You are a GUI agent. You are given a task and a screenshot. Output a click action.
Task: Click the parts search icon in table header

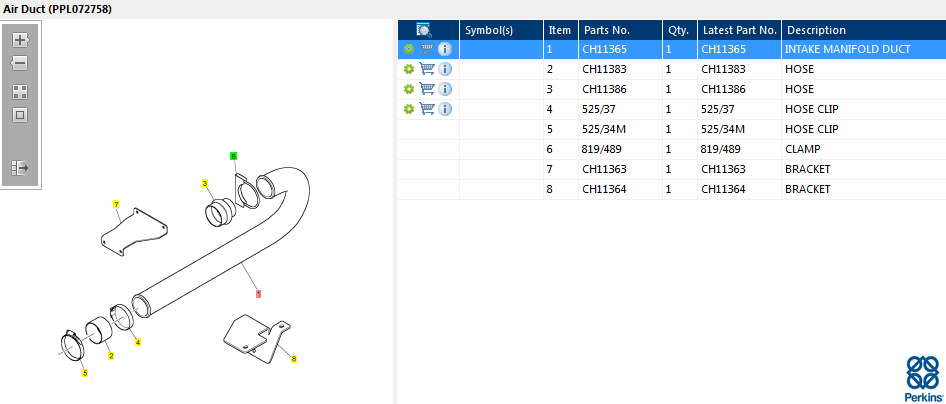[424, 30]
